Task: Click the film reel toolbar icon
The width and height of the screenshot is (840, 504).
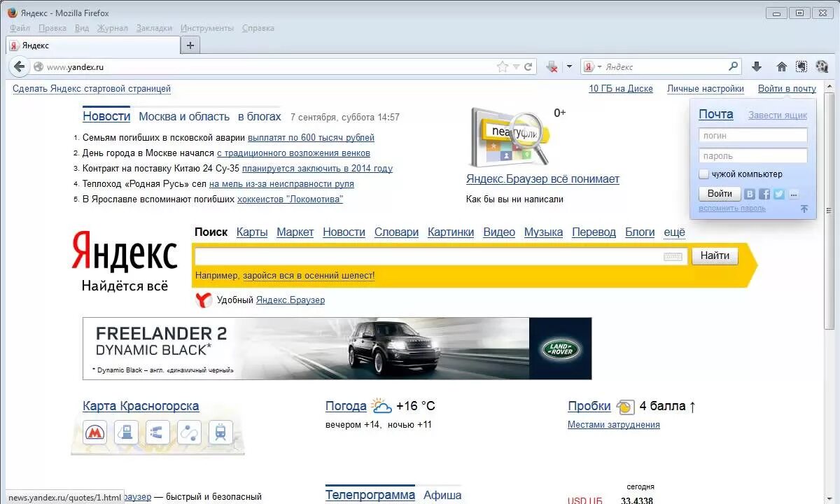Action: [822, 66]
